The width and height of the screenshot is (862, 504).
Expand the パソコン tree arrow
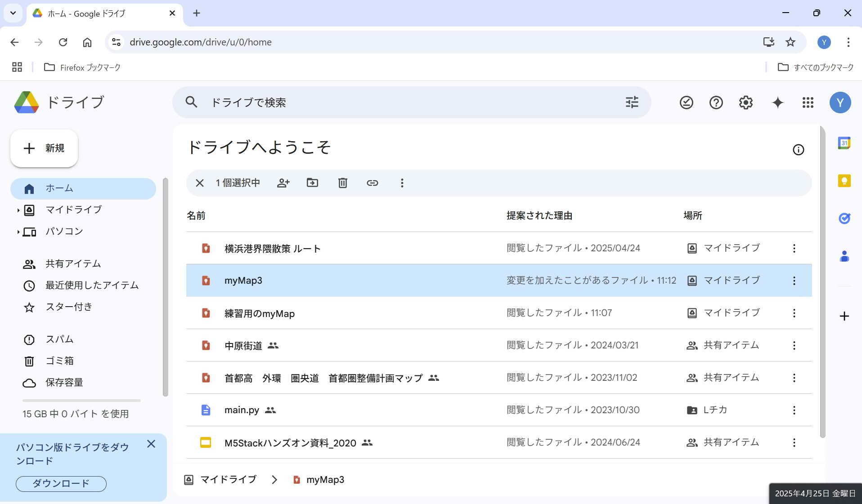tap(18, 232)
